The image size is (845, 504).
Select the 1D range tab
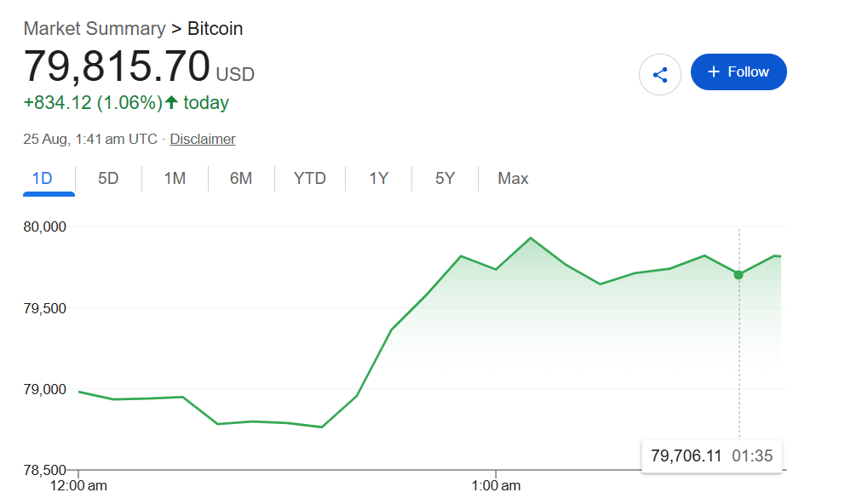point(42,178)
